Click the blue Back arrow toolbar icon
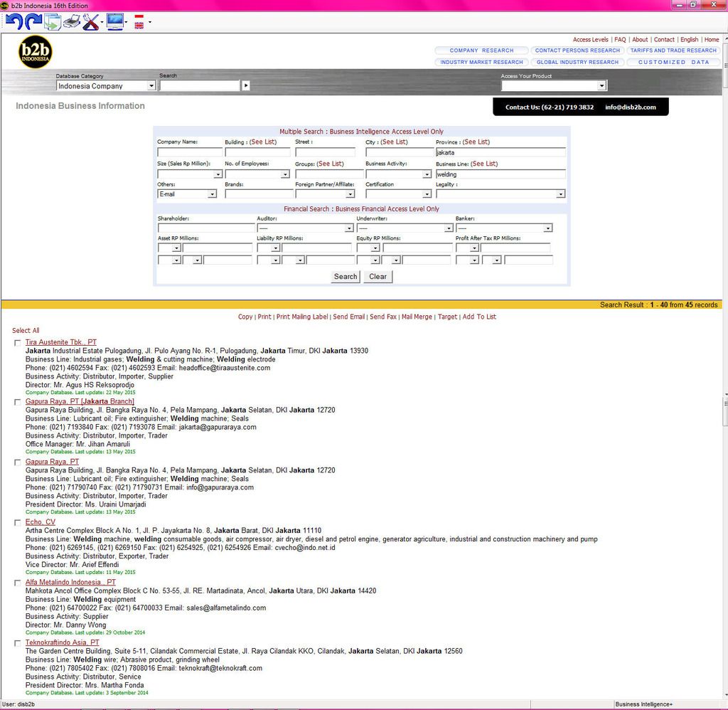This screenshot has width=728, height=710. coord(14,22)
